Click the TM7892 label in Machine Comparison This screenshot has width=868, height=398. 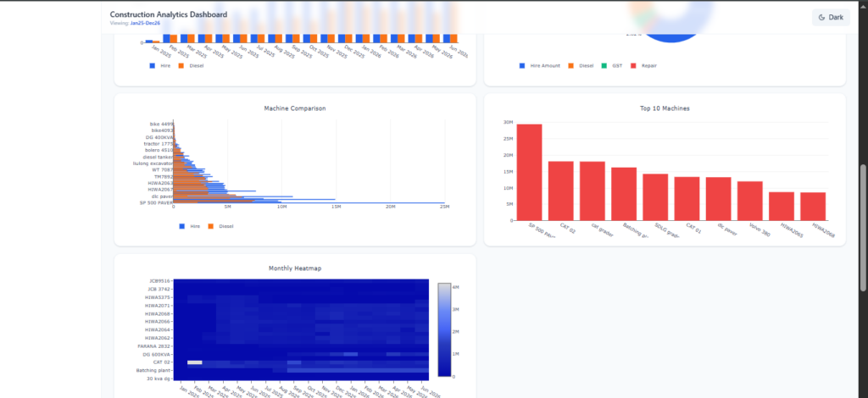pos(164,177)
